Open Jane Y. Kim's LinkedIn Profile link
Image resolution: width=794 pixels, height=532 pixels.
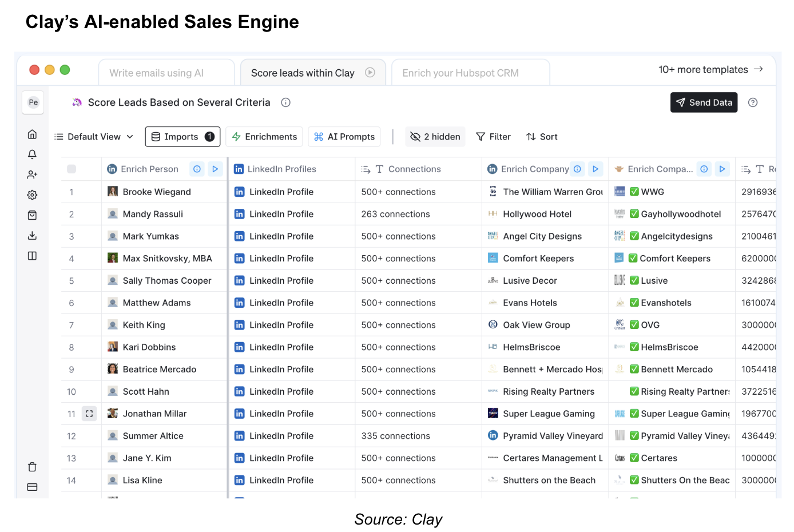coord(281,458)
